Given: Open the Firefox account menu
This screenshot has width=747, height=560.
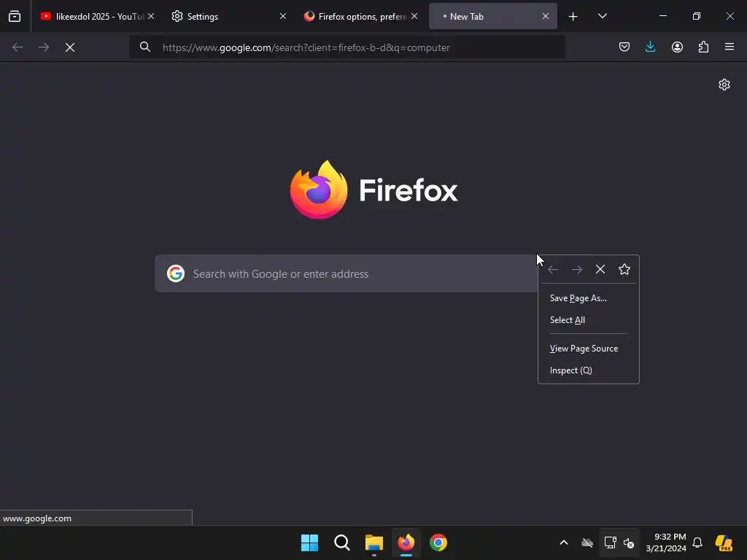Looking at the screenshot, I should 677,47.
